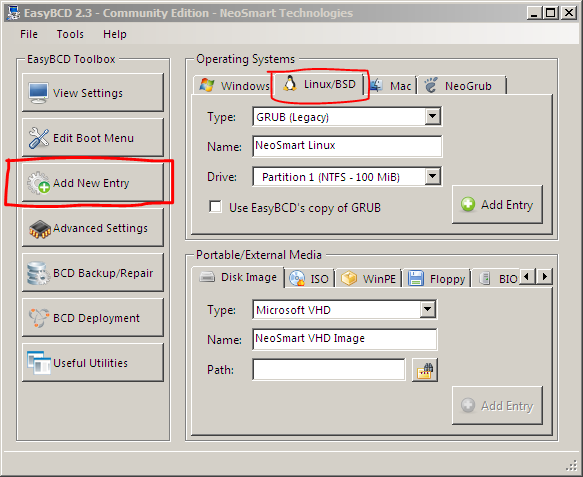Open View Settings via its monitor icon

pos(38,93)
